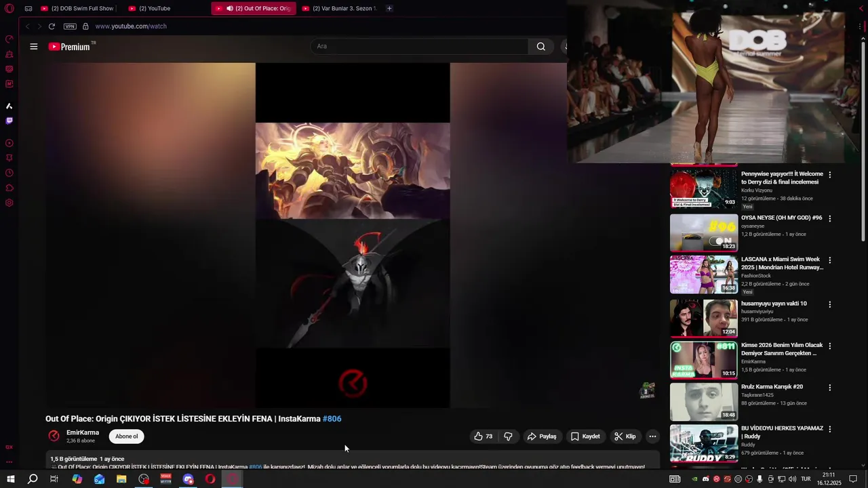Open File Explorer from taskbar

pos(121,479)
